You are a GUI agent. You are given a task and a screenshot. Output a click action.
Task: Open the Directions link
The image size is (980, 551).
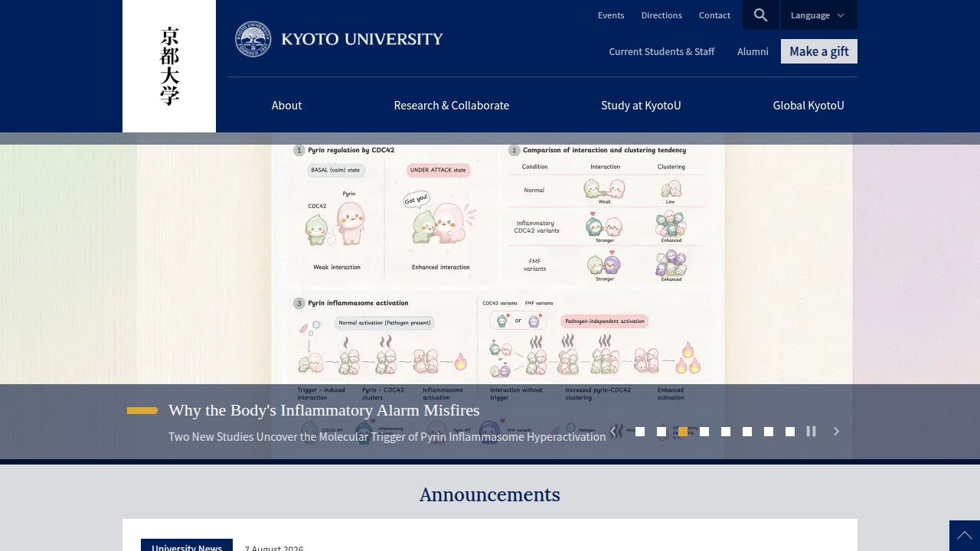(x=661, y=15)
